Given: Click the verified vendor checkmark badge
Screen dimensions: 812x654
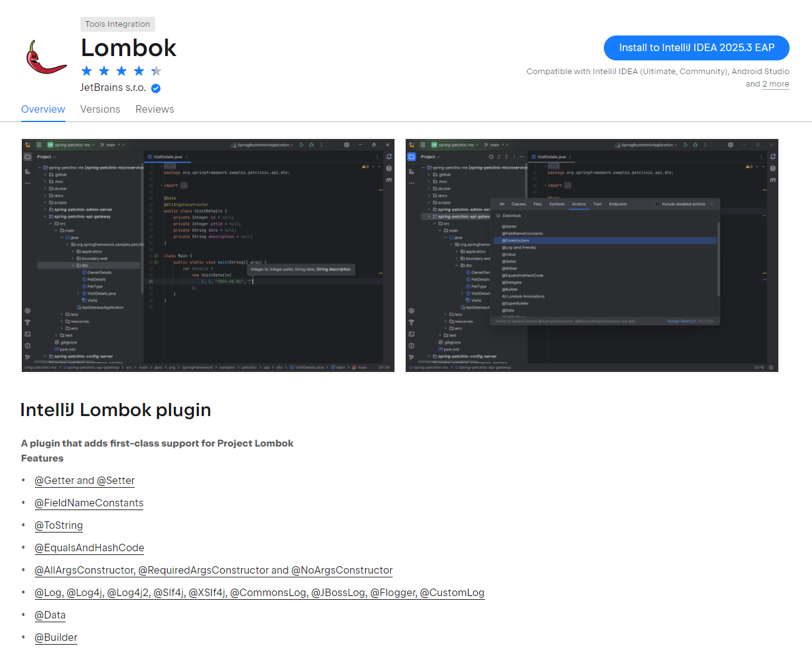Looking at the screenshot, I should point(156,88).
